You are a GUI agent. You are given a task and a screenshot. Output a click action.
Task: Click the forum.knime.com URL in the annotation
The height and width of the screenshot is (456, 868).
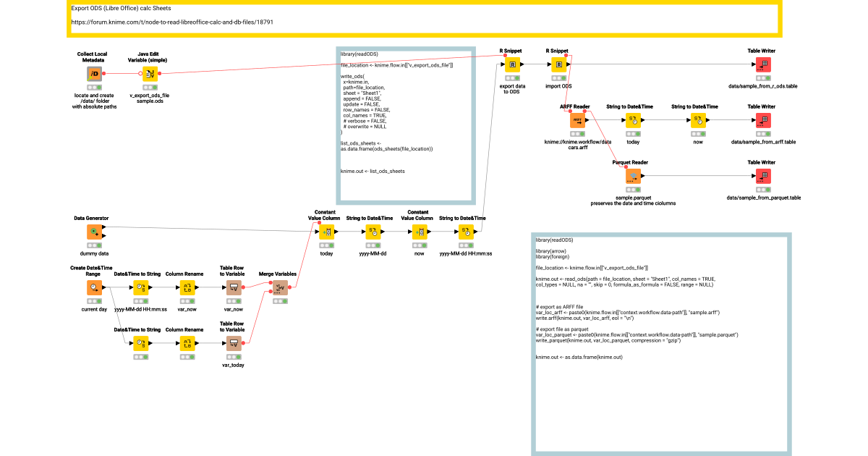tap(172, 22)
